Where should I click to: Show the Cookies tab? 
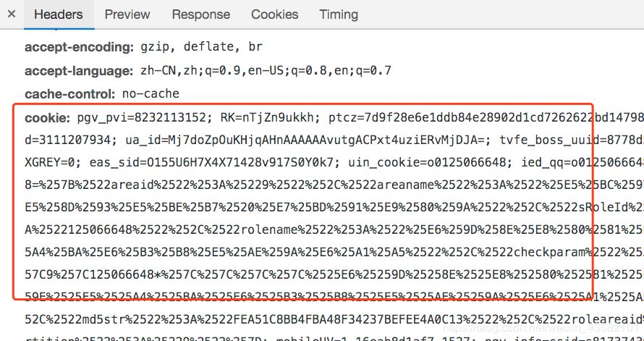[275, 14]
